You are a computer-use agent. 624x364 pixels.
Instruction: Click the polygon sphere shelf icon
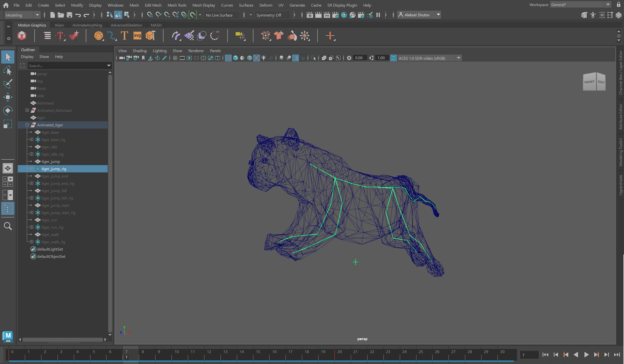point(99,36)
